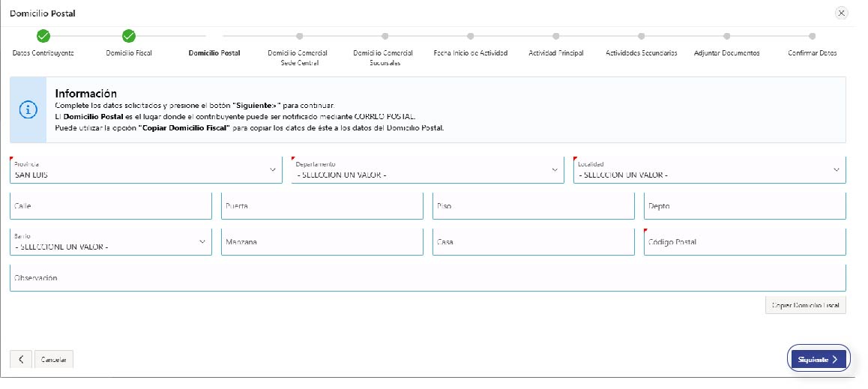Click the Copiar Domicilio Fiscal button
Image resolution: width=868 pixels, height=389 pixels.
click(x=805, y=305)
